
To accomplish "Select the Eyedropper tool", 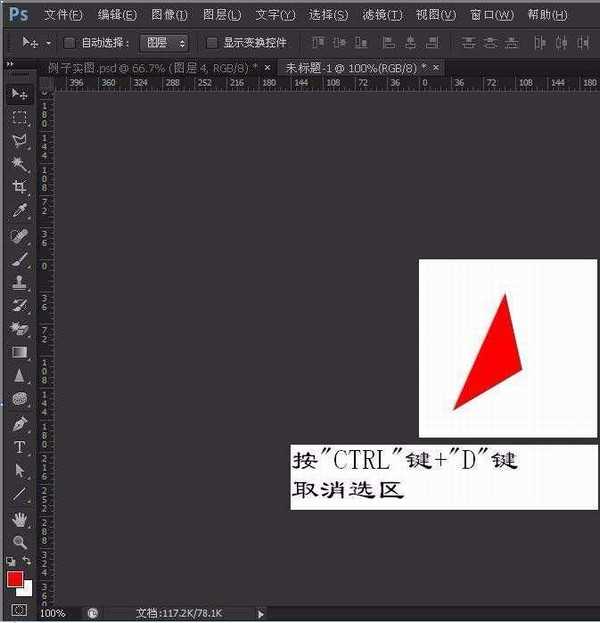I will [x=19, y=211].
